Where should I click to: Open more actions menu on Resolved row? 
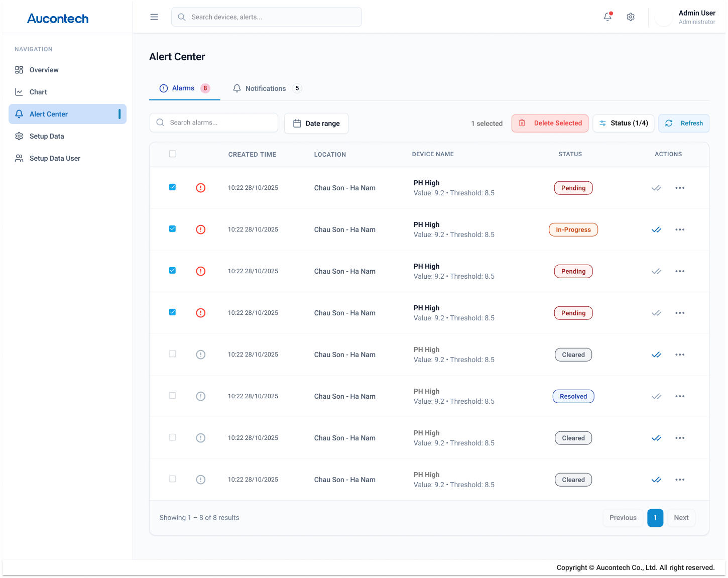tap(680, 396)
